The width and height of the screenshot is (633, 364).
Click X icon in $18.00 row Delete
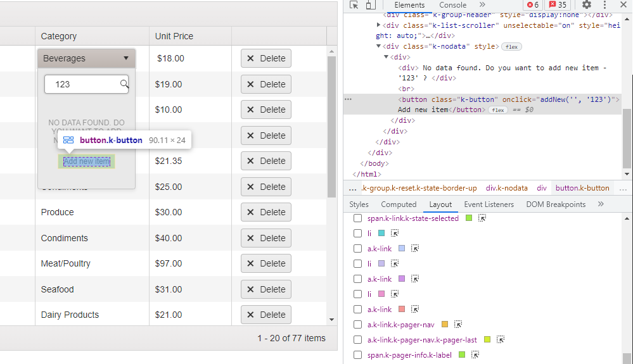click(250, 58)
